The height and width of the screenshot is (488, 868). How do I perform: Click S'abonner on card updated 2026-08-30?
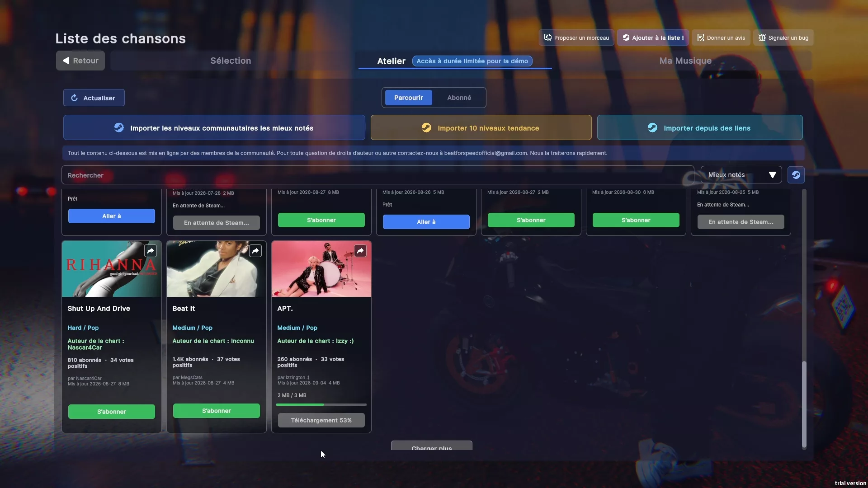pyautogui.click(x=636, y=220)
